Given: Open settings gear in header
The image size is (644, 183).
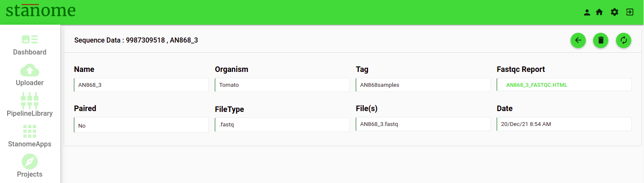Looking at the screenshot, I should tap(615, 12).
